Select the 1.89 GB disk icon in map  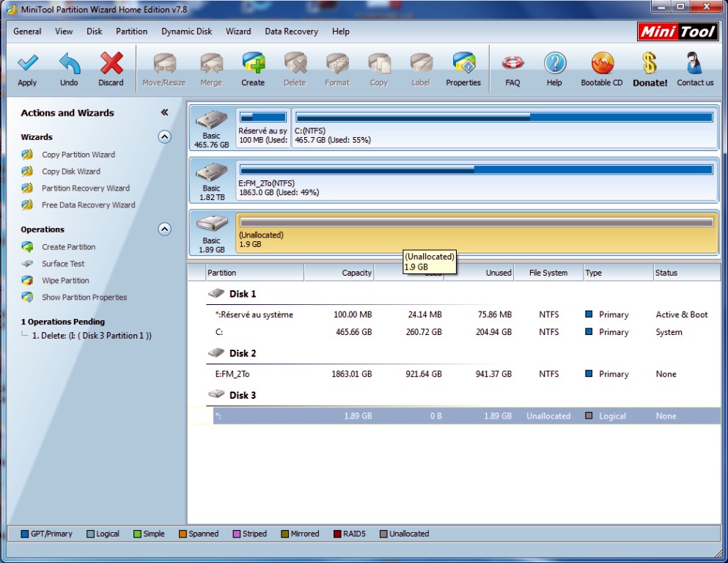pos(211,224)
